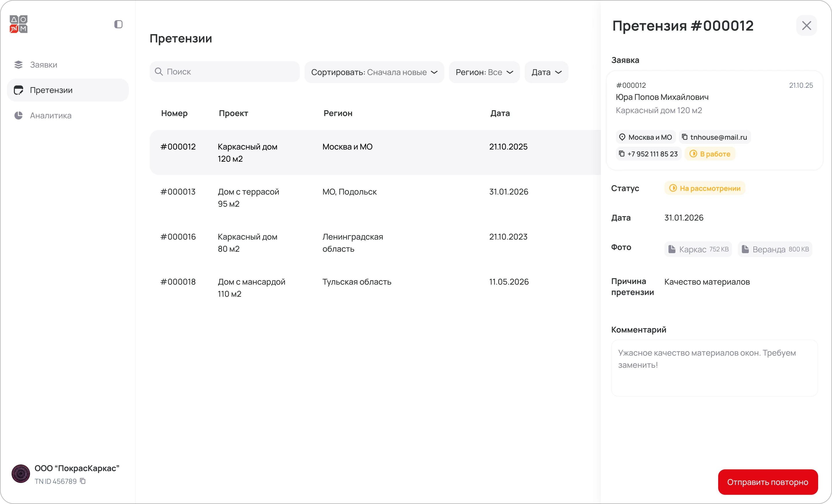This screenshot has height=504, width=832.
Task: Collapse the sidebar with the panel icon
Action: click(x=118, y=24)
